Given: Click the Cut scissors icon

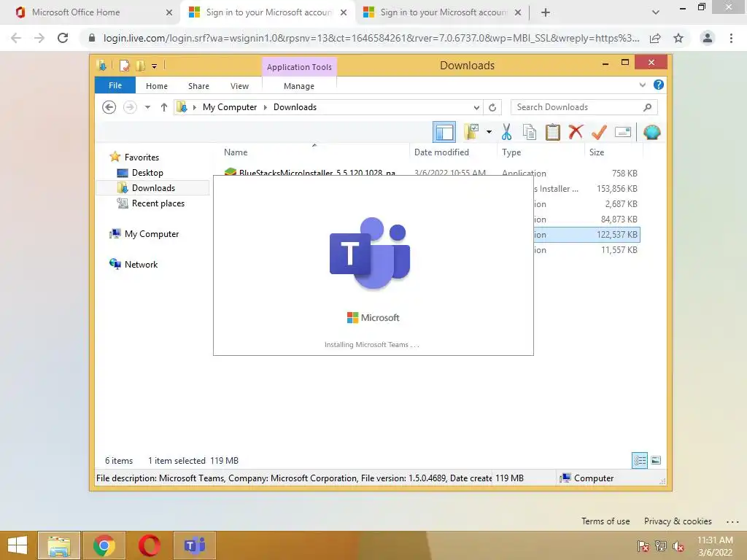Looking at the screenshot, I should point(506,132).
